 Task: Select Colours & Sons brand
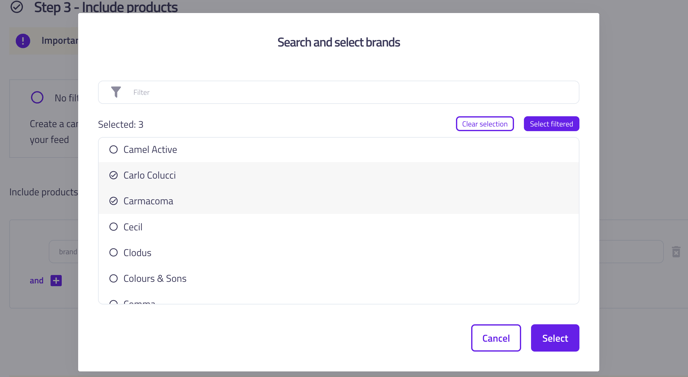pos(338,278)
